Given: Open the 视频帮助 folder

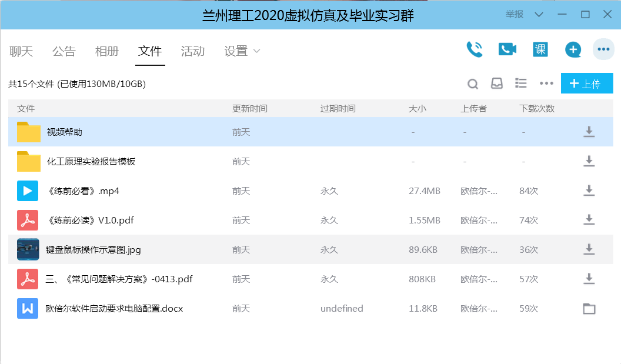Looking at the screenshot, I should coord(65,132).
